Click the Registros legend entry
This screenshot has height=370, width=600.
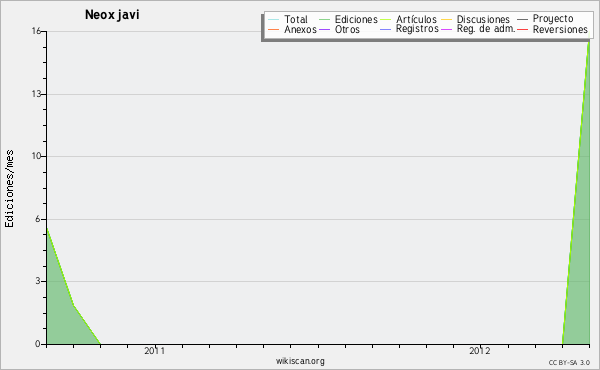coord(409,29)
